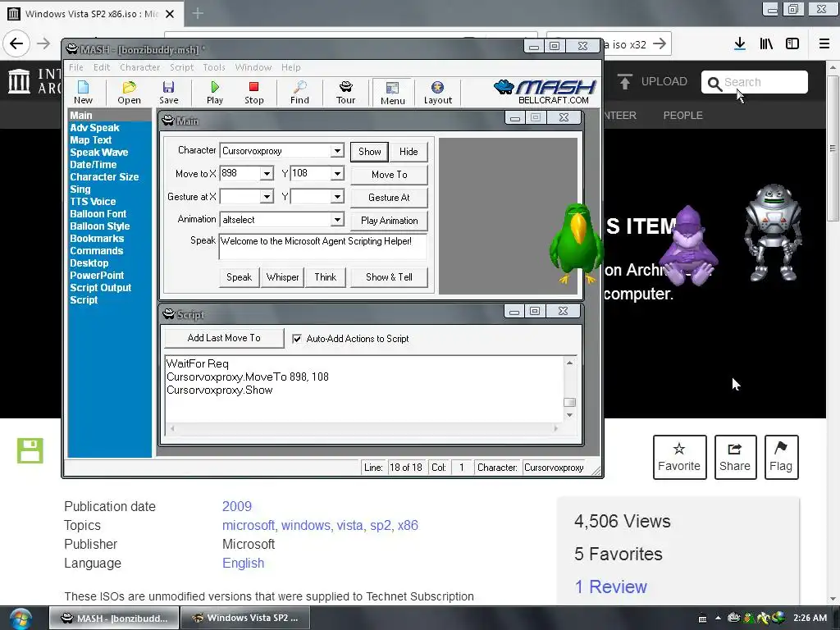Open new browser tab with plus icon
Image resolution: width=840 pixels, height=630 pixels.
[x=198, y=13]
